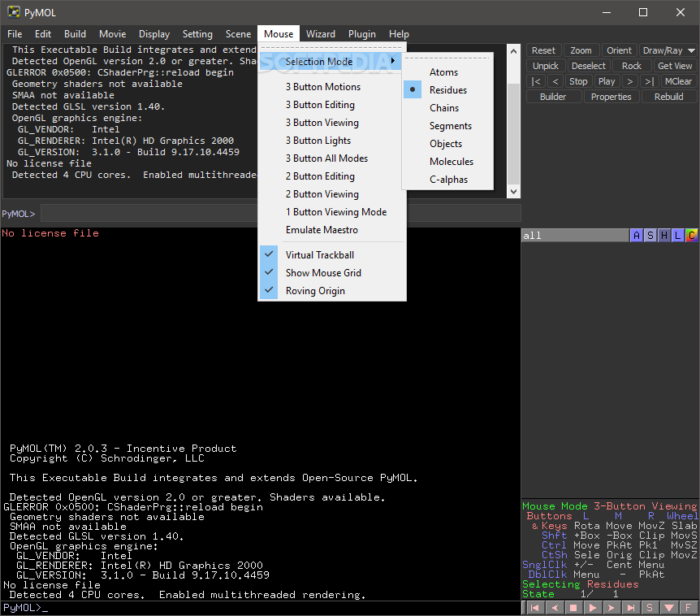Open the Properties button
The image size is (700, 616).
[611, 97]
